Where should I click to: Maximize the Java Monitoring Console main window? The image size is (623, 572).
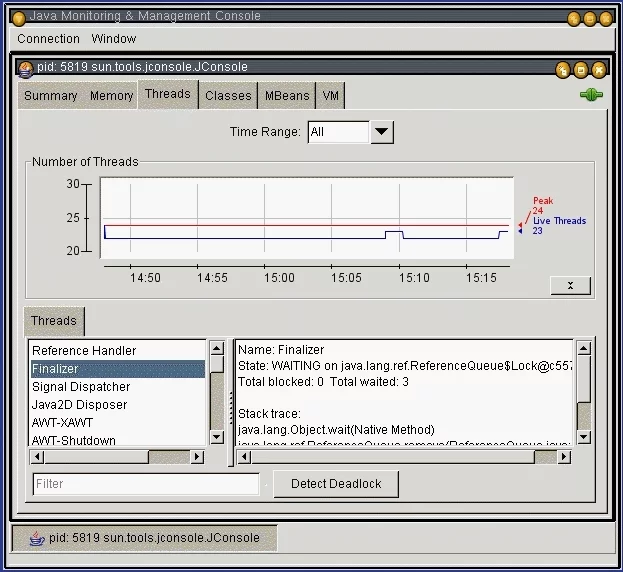pyautogui.click(x=590, y=18)
